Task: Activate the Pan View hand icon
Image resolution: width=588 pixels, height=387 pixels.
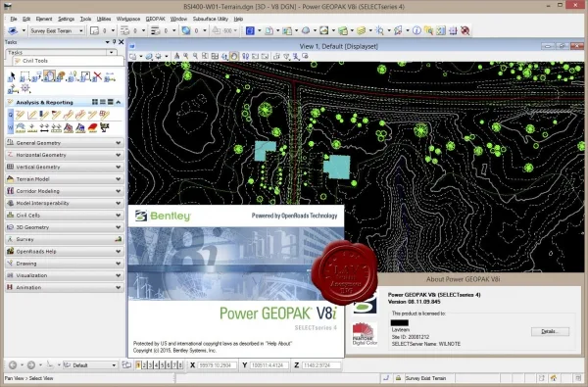Action: (234, 56)
